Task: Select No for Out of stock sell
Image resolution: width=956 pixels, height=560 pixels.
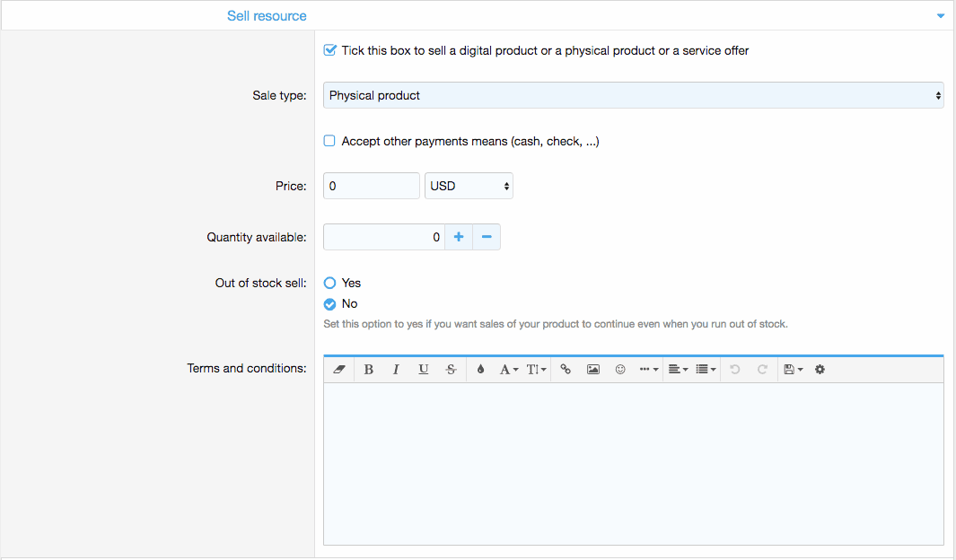Action: tap(329, 304)
